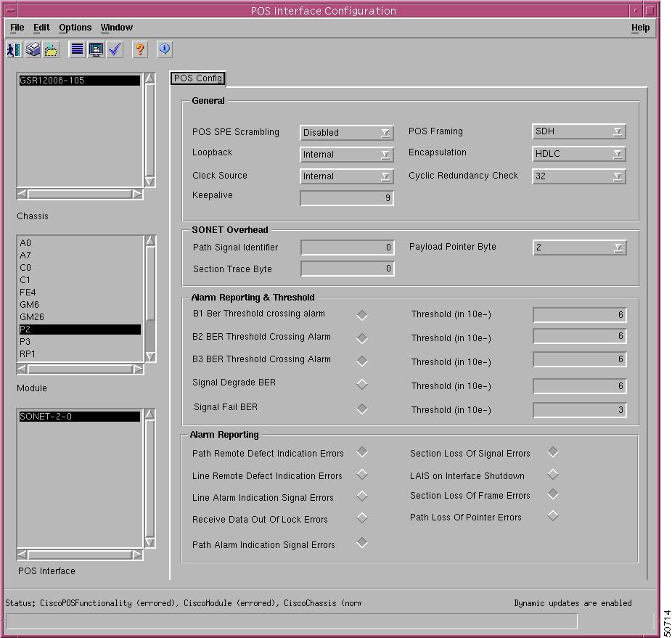Click Chassis list horizontal scroll left arrow
Viewport: 672px width, 638px height.
pyautogui.click(x=22, y=195)
